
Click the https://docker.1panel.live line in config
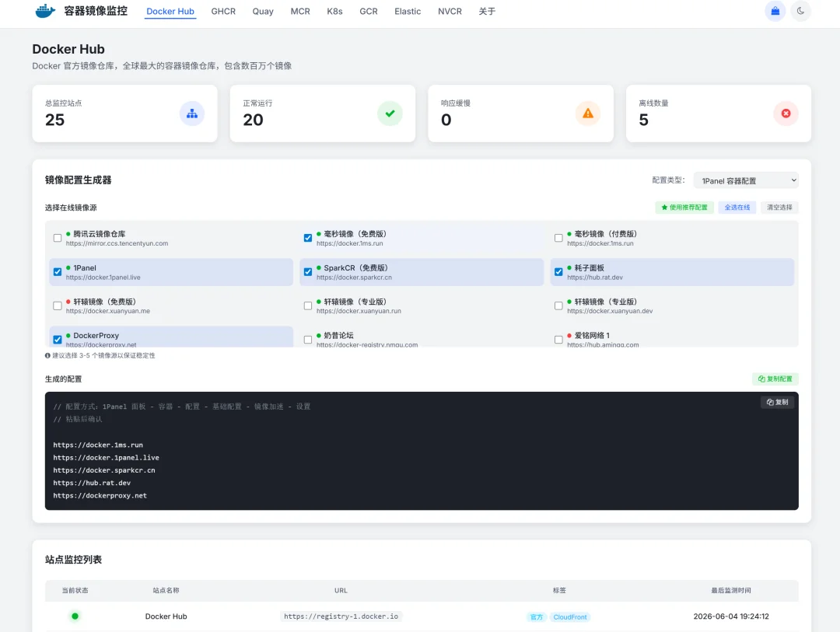[x=106, y=458]
